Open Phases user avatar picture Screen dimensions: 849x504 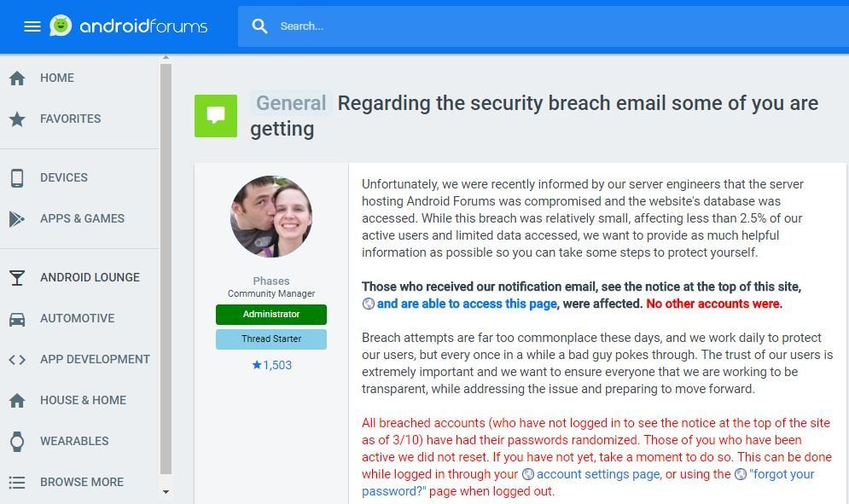pyautogui.click(x=271, y=217)
